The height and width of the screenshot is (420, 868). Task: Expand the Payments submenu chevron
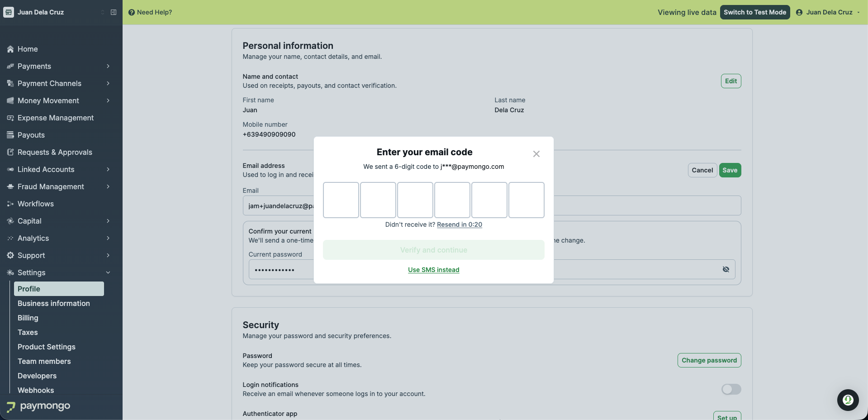coord(108,66)
